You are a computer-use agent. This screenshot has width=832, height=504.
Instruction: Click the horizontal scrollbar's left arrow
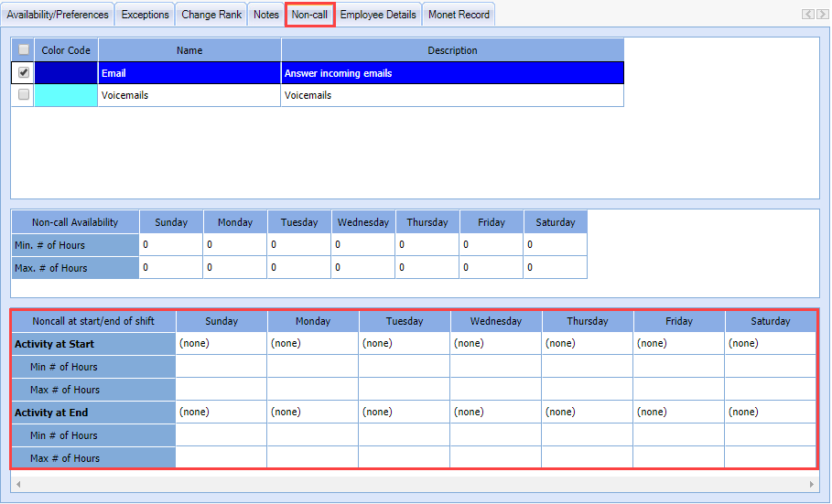pyautogui.click(x=17, y=483)
